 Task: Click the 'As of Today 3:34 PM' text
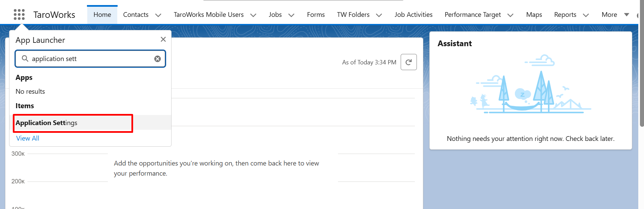pyautogui.click(x=369, y=62)
